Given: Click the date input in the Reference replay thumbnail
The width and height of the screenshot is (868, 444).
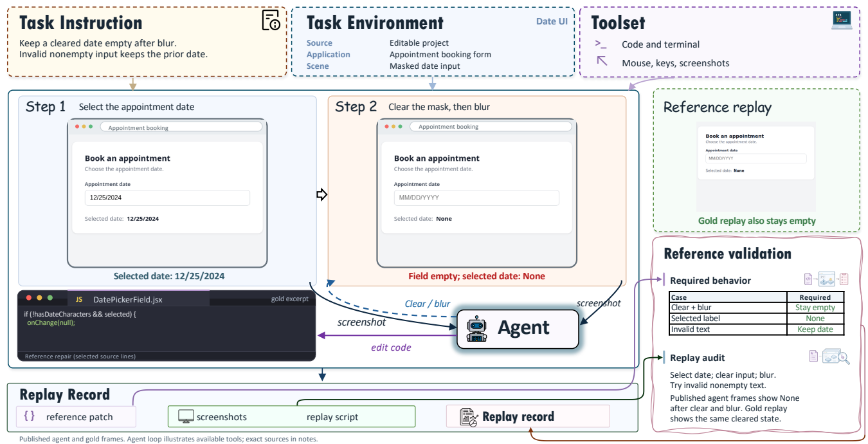Looking at the screenshot, I should pos(755,158).
